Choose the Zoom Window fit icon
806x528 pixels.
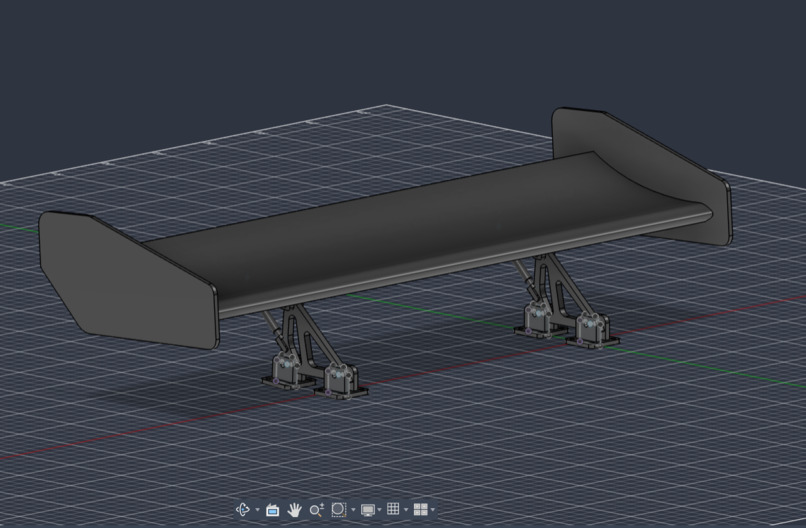[339, 509]
